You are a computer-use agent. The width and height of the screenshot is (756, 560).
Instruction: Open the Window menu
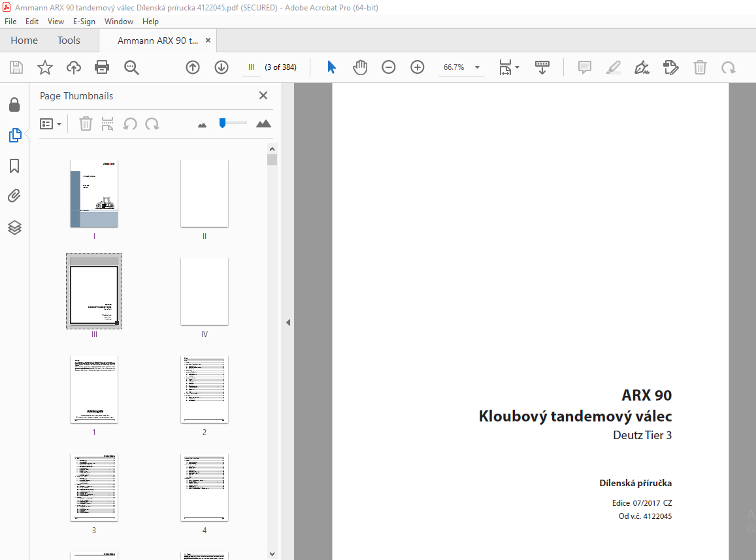coord(119,21)
